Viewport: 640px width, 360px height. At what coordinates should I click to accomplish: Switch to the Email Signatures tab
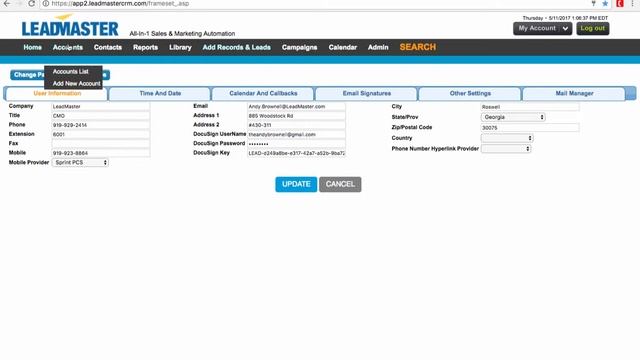click(x=367, y=93)
